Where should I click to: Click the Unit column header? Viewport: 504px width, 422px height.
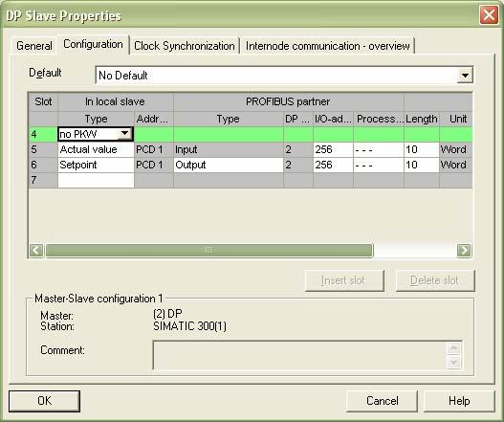(x=456, y=119)
